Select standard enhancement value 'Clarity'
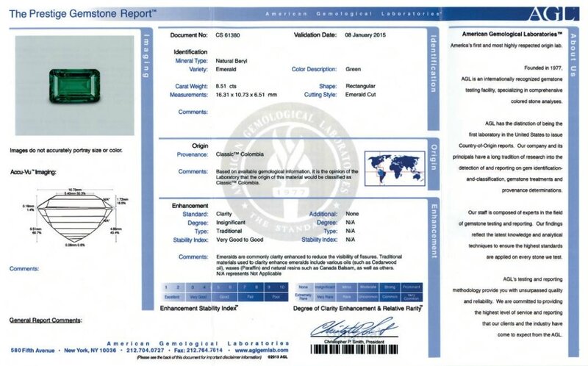This screenshot has height=366, width=588. (x=224, y=214)
